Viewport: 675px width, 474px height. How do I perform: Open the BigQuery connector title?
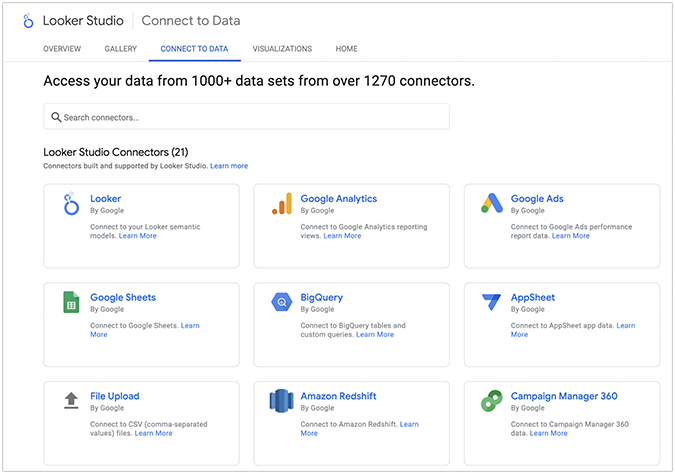click(x=322, y=297)
